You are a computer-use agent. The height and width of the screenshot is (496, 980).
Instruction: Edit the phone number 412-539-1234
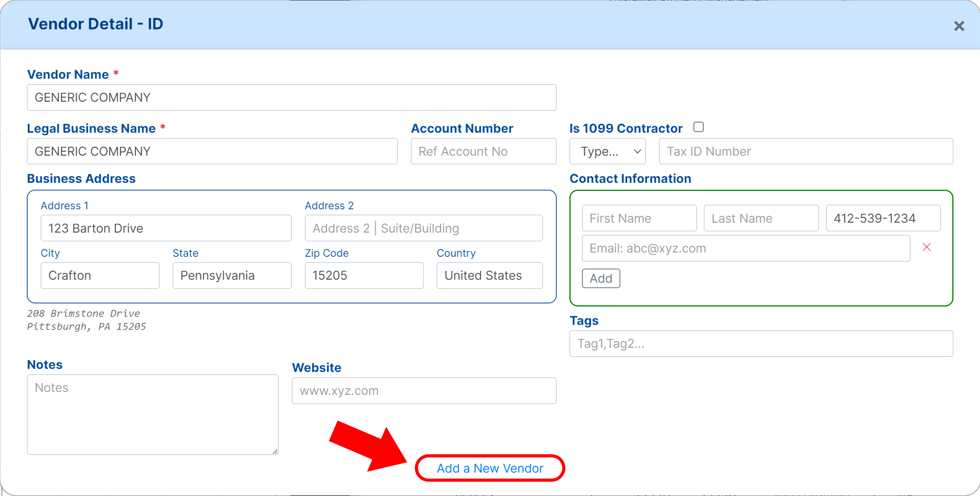[883, 218]
